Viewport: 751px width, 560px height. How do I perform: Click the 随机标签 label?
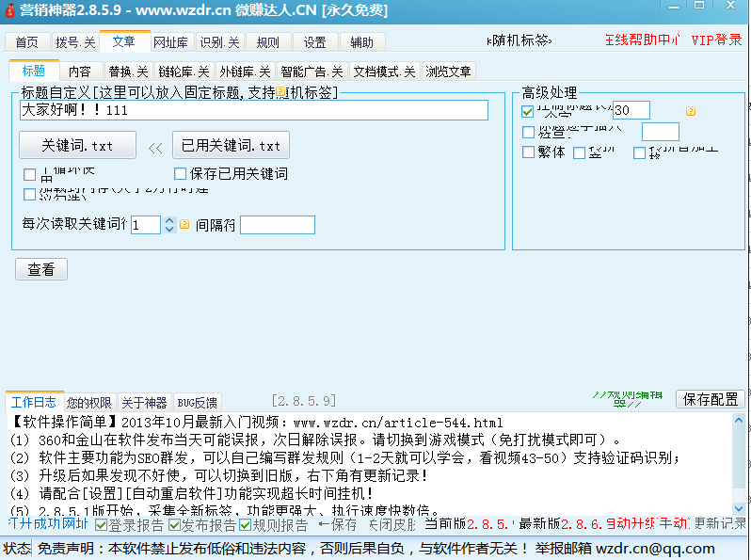pyautogui.click(x=519, y=40)
